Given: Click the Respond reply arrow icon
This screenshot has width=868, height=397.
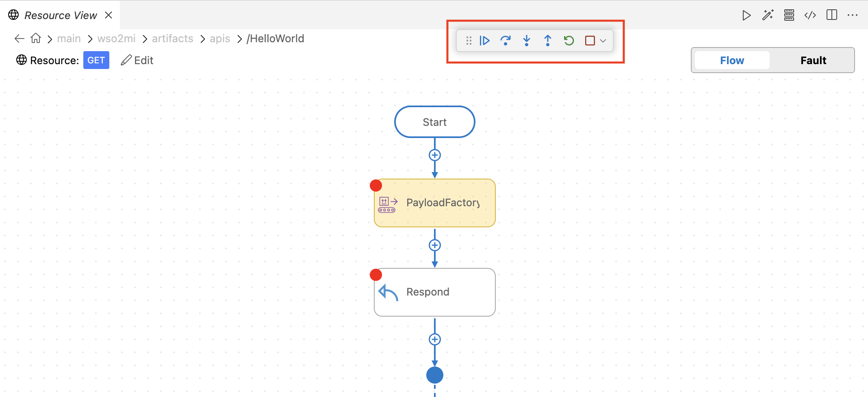Looking at the screenshot, I should (388, 292).
